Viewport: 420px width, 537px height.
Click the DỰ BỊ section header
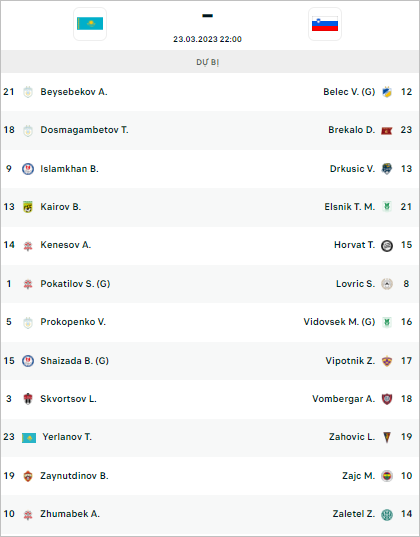point(210,62)
